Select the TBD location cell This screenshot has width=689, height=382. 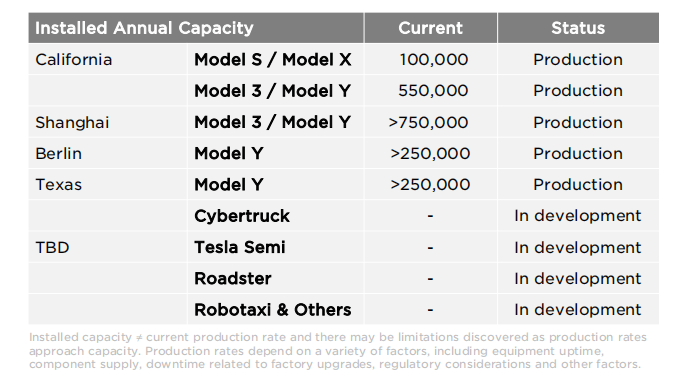point(52,247)
